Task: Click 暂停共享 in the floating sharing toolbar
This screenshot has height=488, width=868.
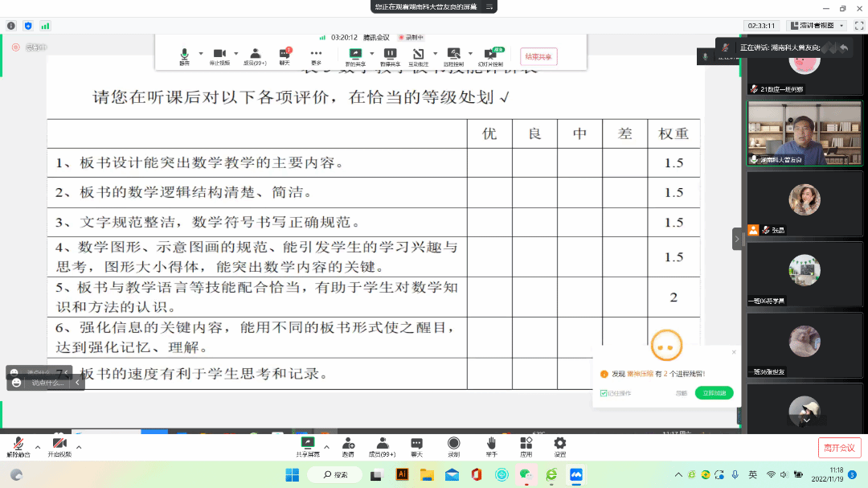Action: 390,56
